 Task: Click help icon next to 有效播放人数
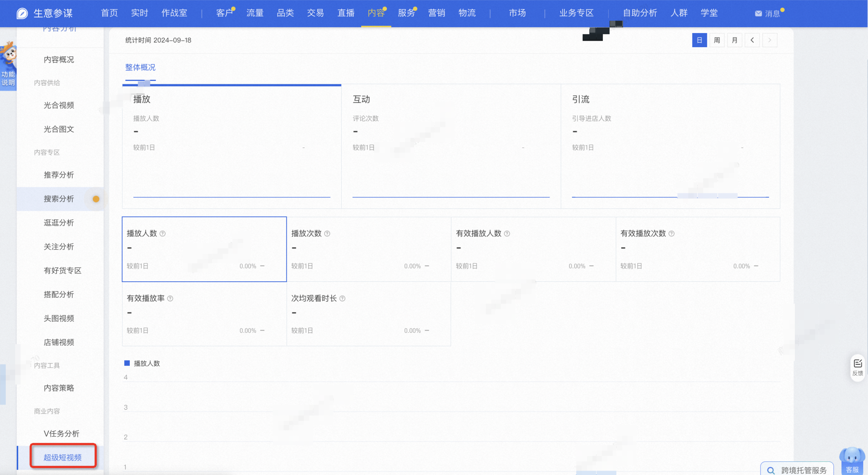click(507, 233)
